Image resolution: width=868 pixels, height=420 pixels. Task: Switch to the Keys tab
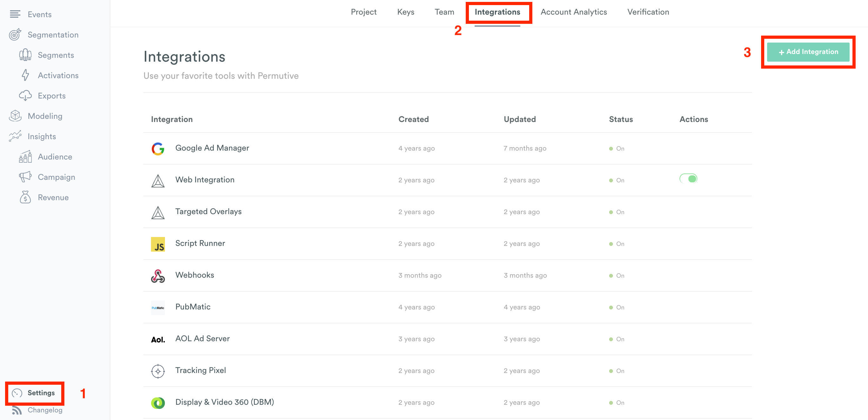(x=405, y=12)
